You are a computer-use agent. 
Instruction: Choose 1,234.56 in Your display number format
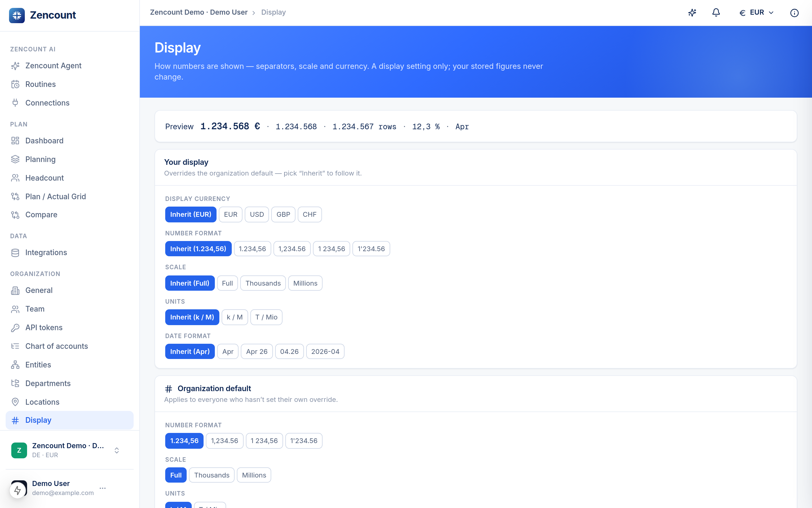click(x=292, y=249)
